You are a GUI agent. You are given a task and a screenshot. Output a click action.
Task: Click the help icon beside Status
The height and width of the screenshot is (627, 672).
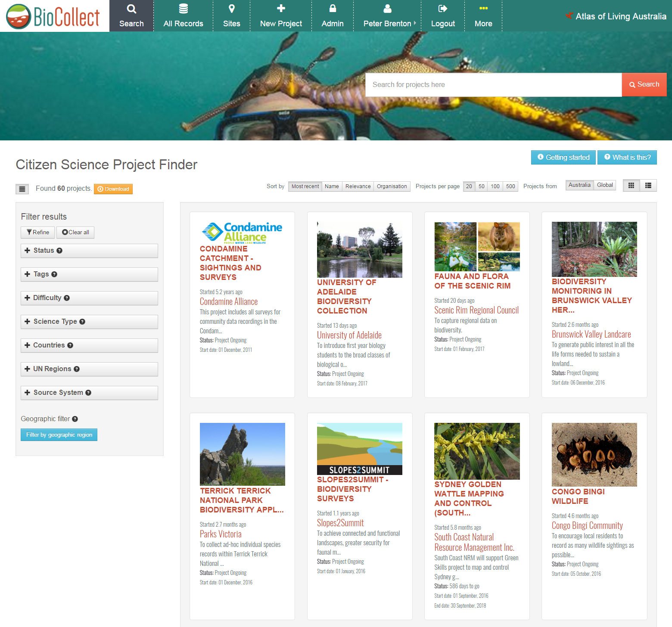59,251
